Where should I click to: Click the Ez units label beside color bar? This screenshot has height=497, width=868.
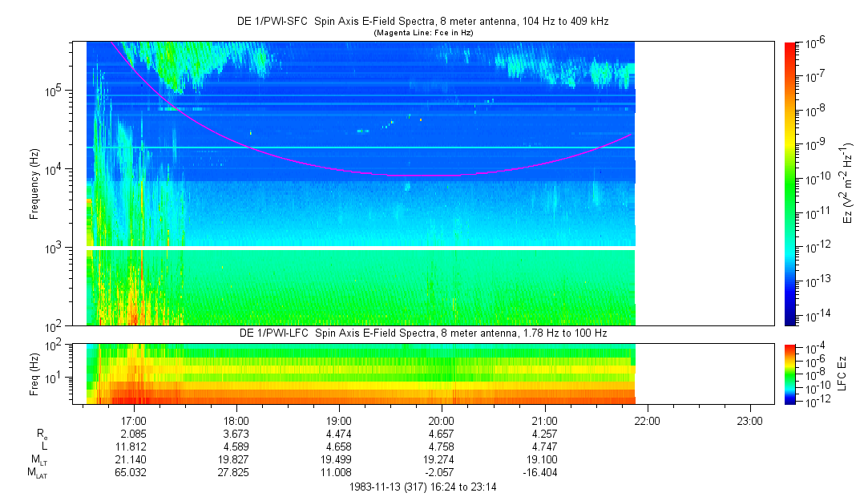click(x=847, y=183)
